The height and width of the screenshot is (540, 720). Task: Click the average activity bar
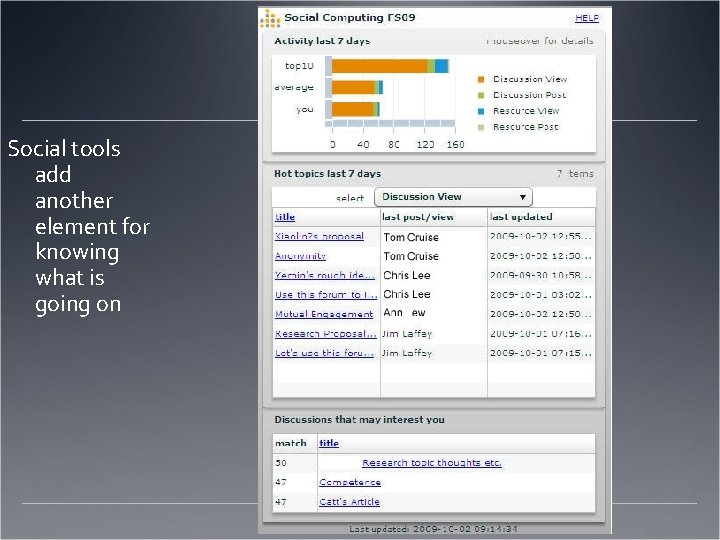(x=357, y=87)
